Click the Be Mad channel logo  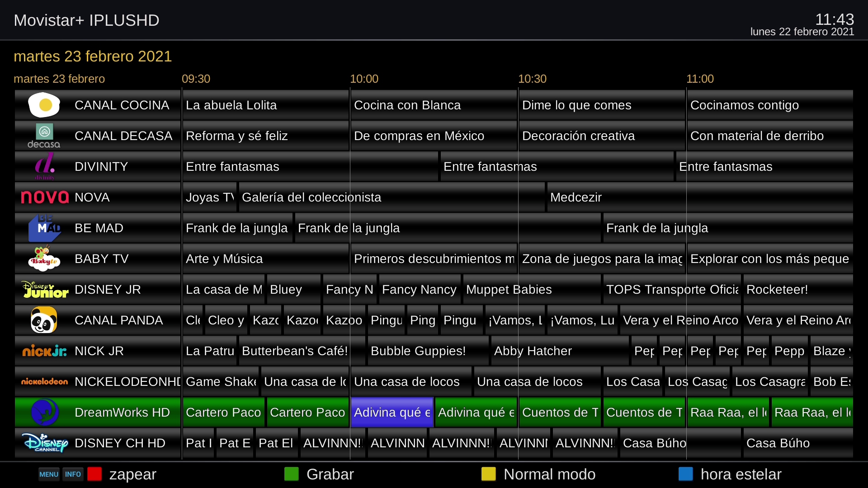click(45, 228)
